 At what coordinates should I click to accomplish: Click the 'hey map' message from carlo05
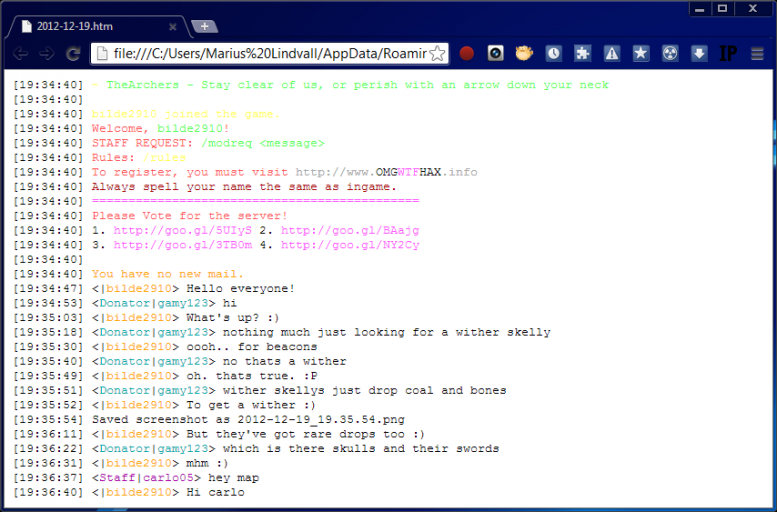click(233, 478)
